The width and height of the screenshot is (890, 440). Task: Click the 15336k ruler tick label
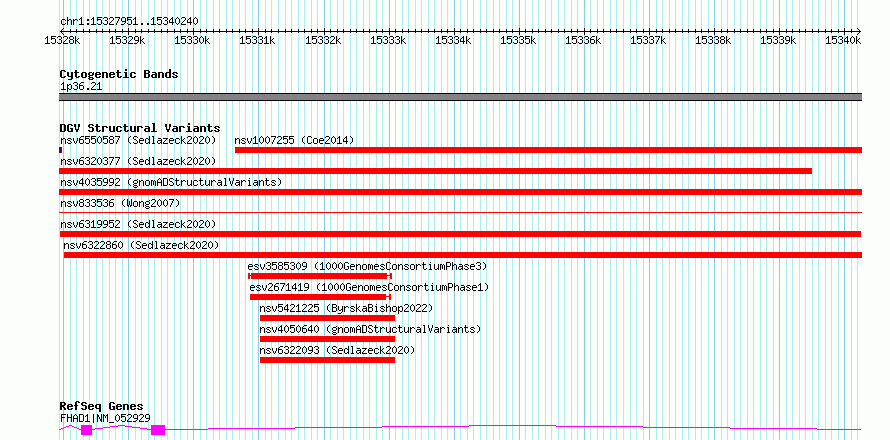pos(584,40)
